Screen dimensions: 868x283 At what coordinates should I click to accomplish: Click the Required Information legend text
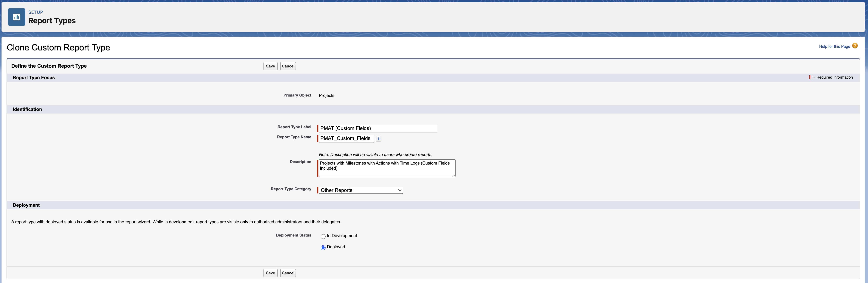(x=833, y=77)
